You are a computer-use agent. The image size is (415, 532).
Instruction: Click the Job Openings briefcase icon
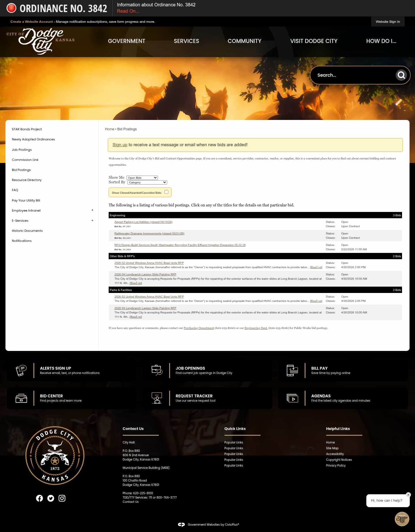coord(157,370)
